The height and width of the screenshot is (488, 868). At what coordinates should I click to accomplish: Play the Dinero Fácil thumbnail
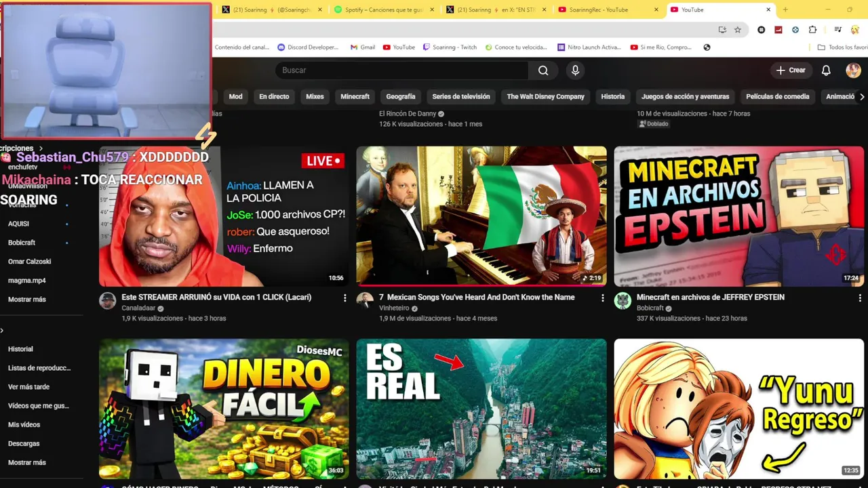click(224, 409)
